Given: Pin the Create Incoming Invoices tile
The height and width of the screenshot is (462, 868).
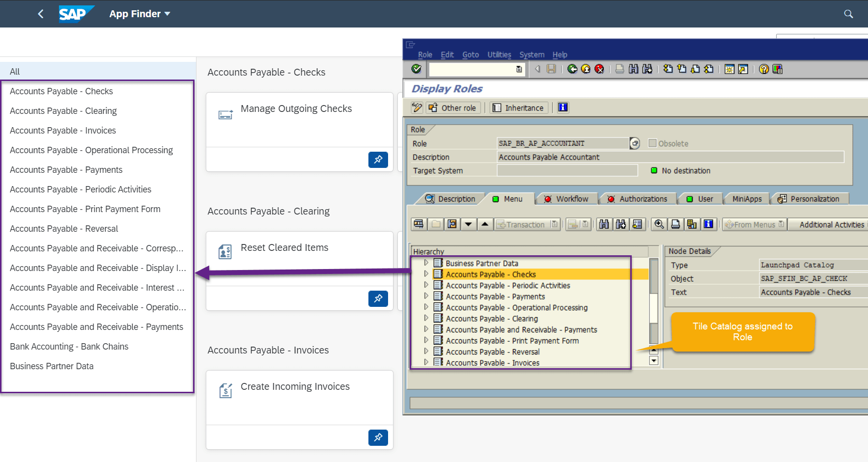Looking at the screenshot, I should coord(378,437).
